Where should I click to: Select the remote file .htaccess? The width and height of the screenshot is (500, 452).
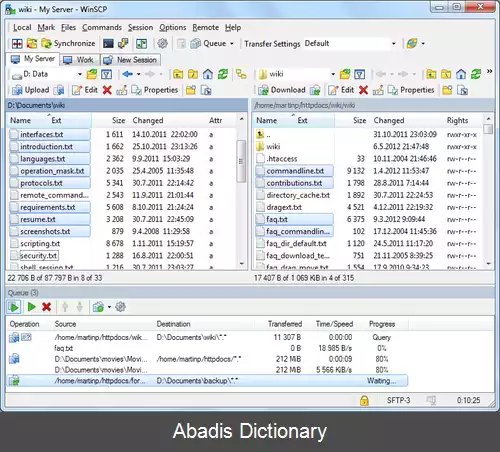pyautogui.click(x=282, y=159)
